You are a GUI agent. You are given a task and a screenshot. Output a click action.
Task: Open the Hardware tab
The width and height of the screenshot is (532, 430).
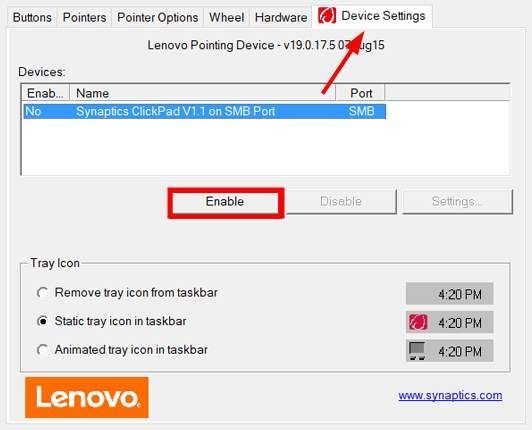click(x=281, y=17)
